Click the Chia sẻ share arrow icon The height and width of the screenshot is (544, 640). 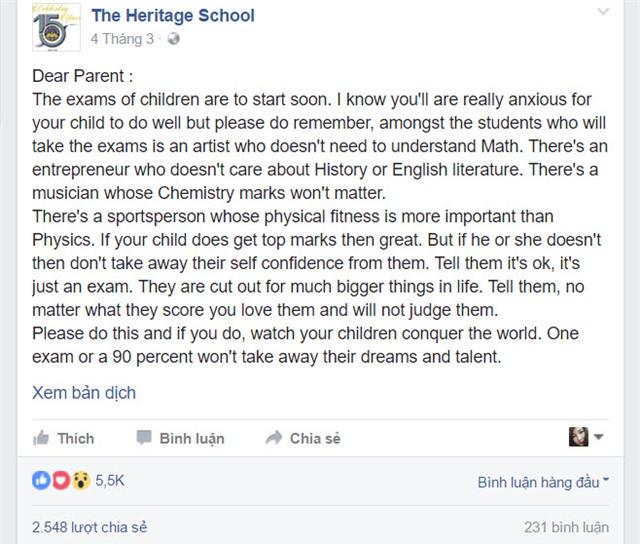pos(273,437)
